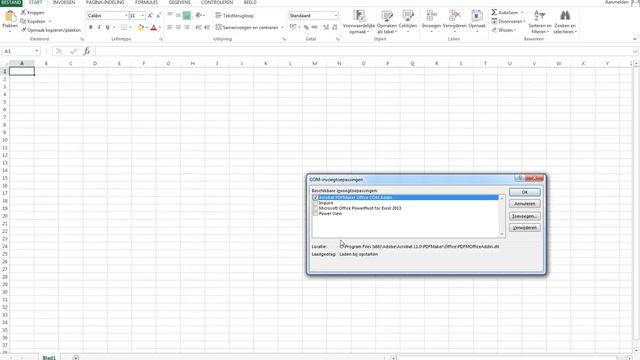The height and width of the screenshot is (360, 640).
Task: Open the Standaard number format dropdown
Action: 336,16
